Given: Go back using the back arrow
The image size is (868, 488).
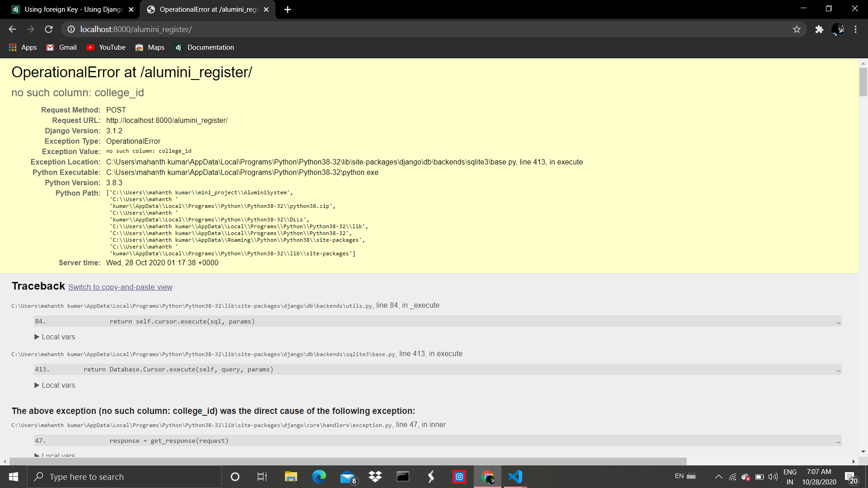Looking at the screenshot, I should coord(12,29).
